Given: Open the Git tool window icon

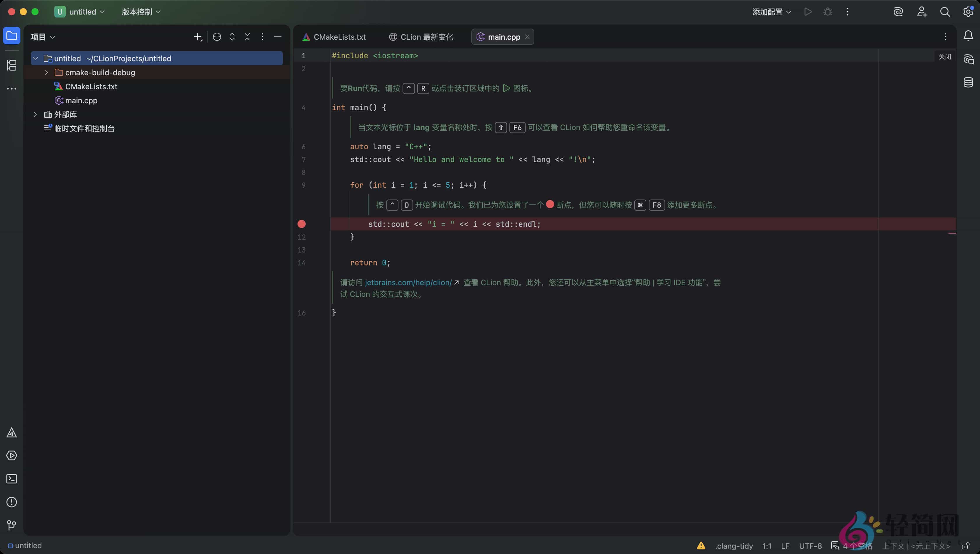Looking at the screenshot, I should (x=11, y=525).
